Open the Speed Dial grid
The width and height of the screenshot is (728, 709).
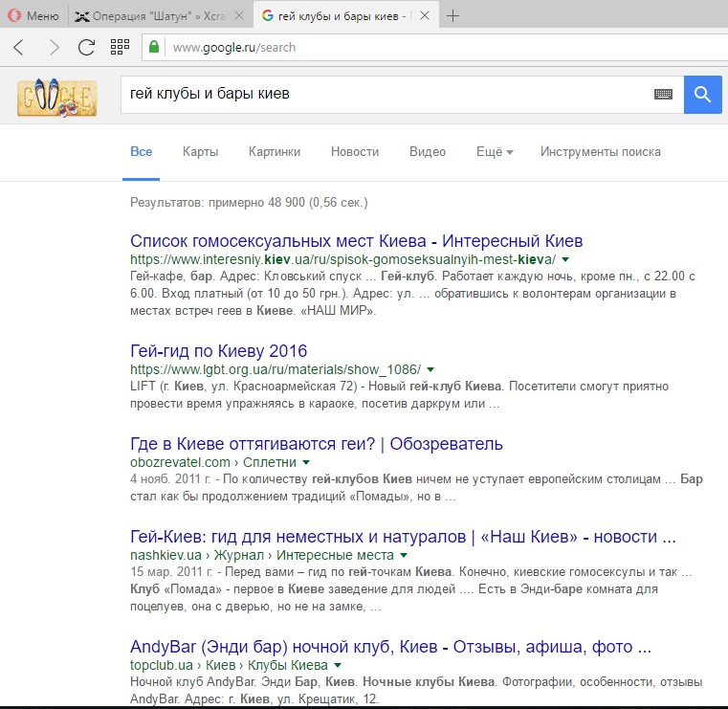coord(120,47)
